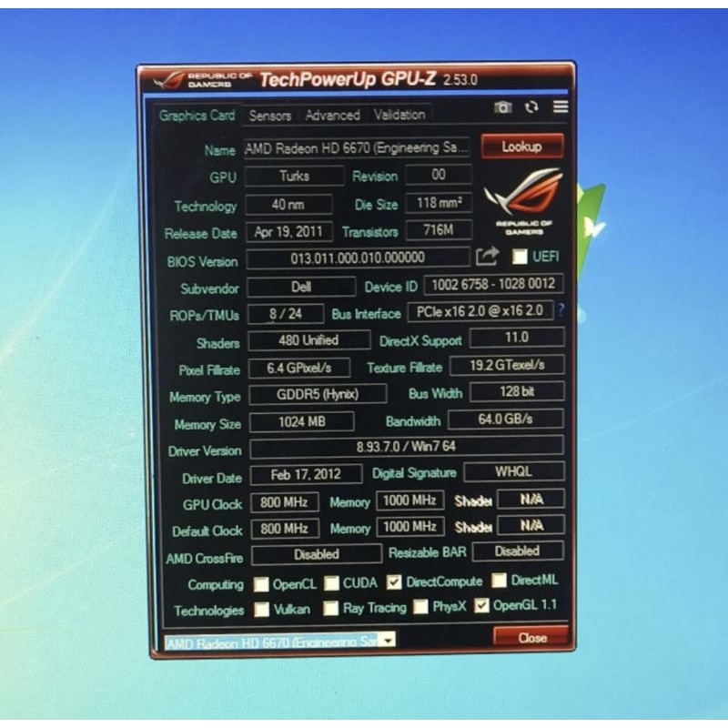728x728 pixels.
Task: Toggle the CUDA checkbox
Action: click(331, 583)
